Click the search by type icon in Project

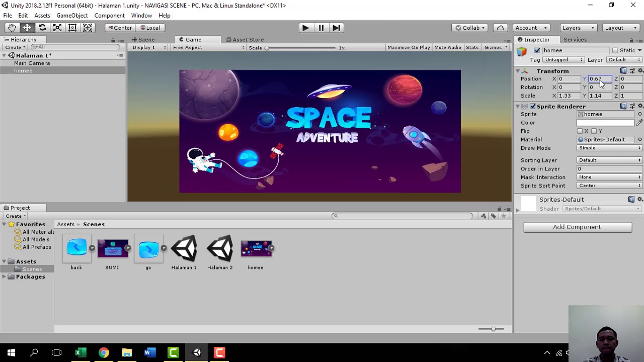(x=484, y=216)
